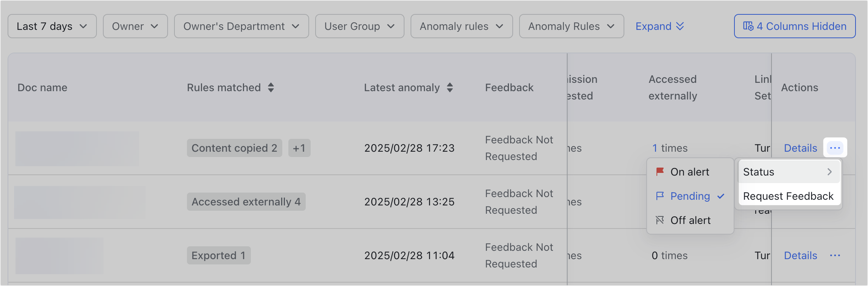Click the more options ellipsis in first row
The image size is (868, 286).
(x=835, y=148)
